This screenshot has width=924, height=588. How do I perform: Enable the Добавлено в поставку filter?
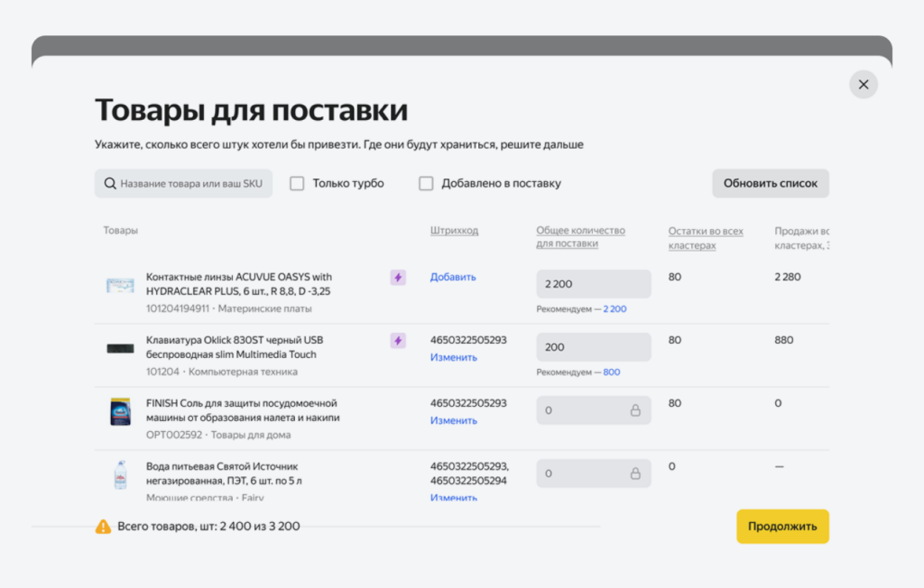click(x=426, y=183)
